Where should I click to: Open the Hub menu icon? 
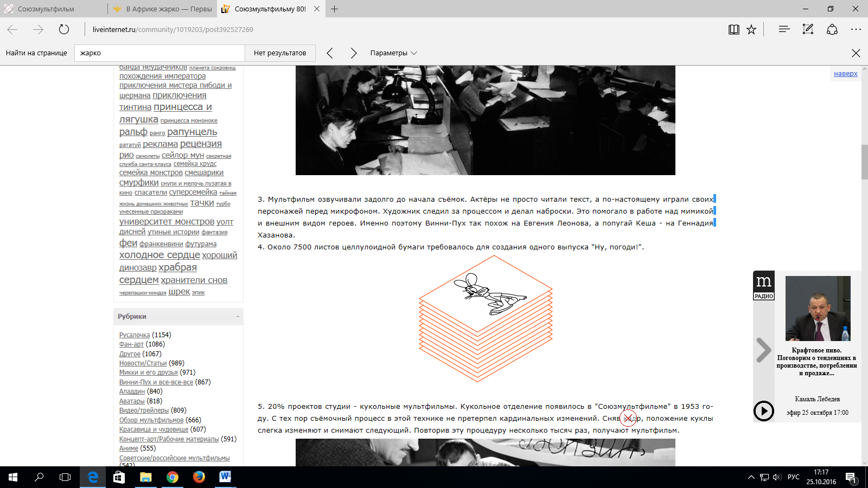click(784, 29)
